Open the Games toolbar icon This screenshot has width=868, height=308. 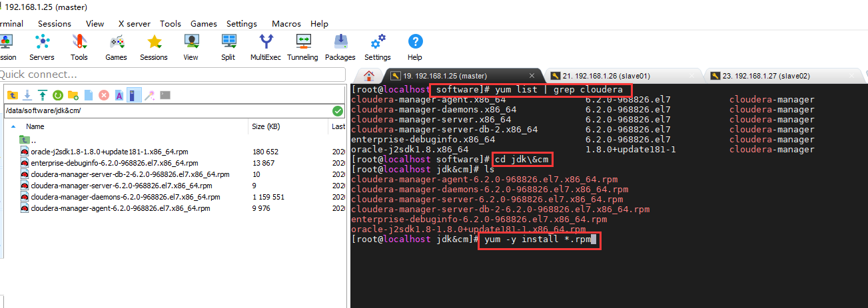(117, 47)
